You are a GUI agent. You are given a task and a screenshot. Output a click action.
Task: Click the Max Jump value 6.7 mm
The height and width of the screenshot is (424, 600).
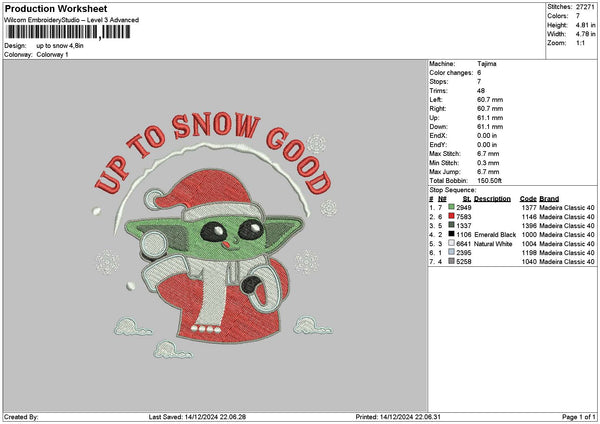click(x=488, y=172)
